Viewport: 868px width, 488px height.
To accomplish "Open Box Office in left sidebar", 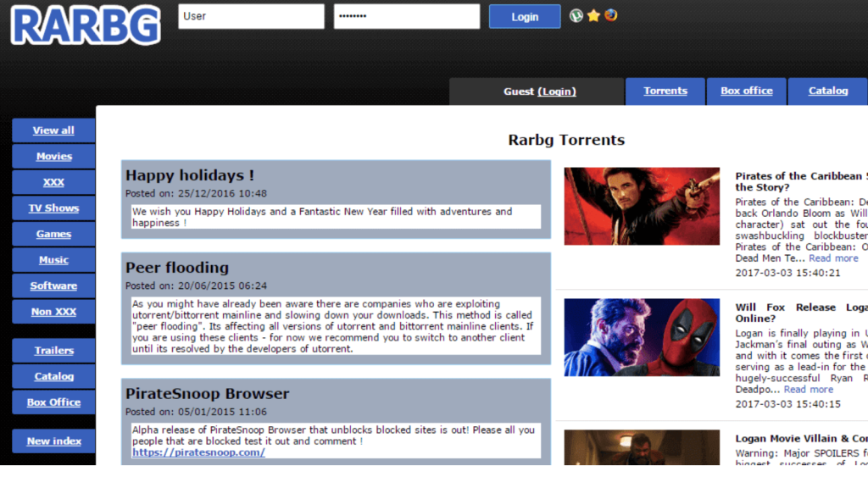I will click(x=53, y=402).
